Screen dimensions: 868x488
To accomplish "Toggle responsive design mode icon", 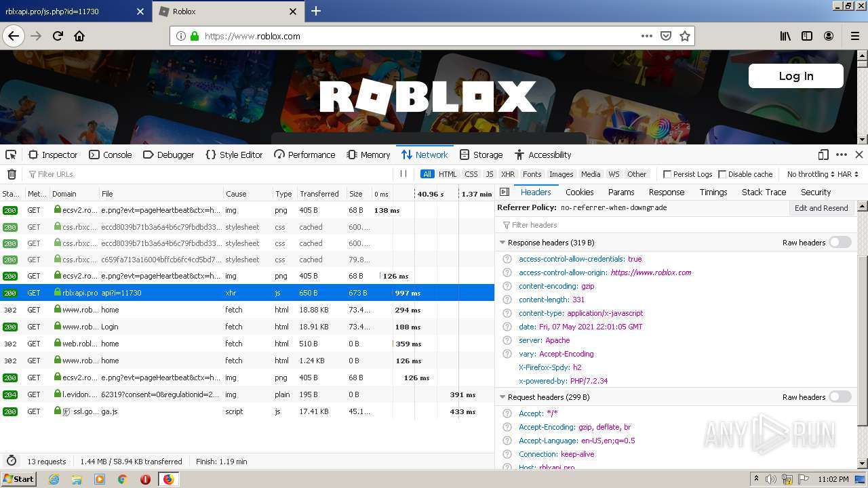I will tap(823, 155).
